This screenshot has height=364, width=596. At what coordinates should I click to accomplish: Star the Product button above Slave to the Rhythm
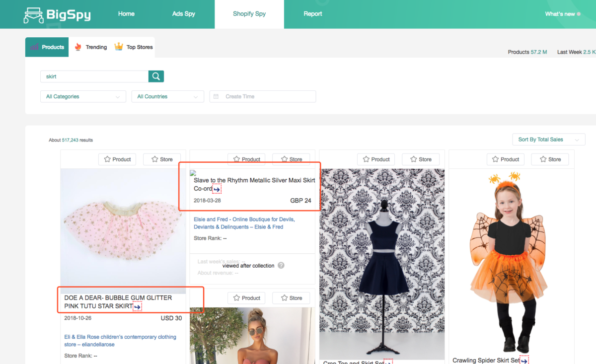pyautogui.click(x=246, y=159)
